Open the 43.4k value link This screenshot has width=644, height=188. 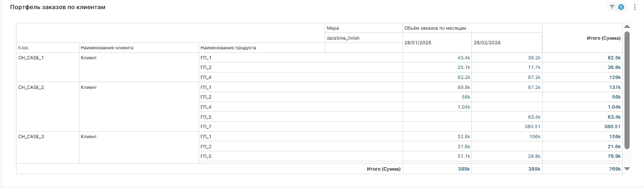tap(464, 58)
